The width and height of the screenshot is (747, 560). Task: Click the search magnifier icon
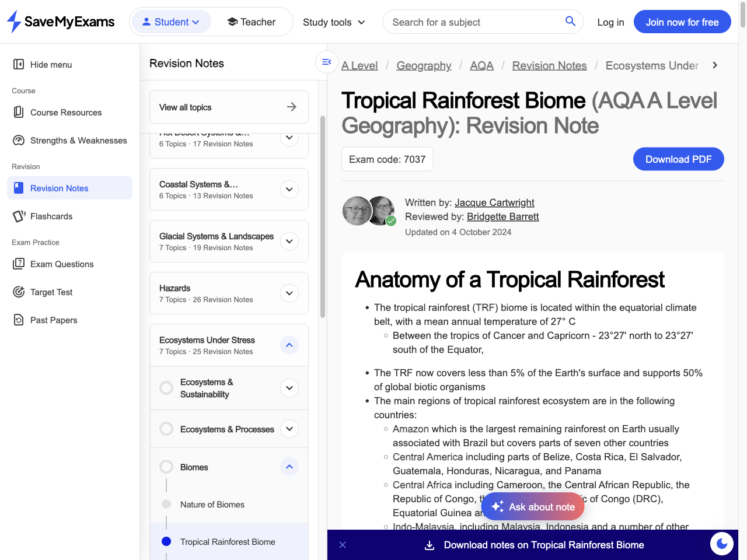(570, 21)
